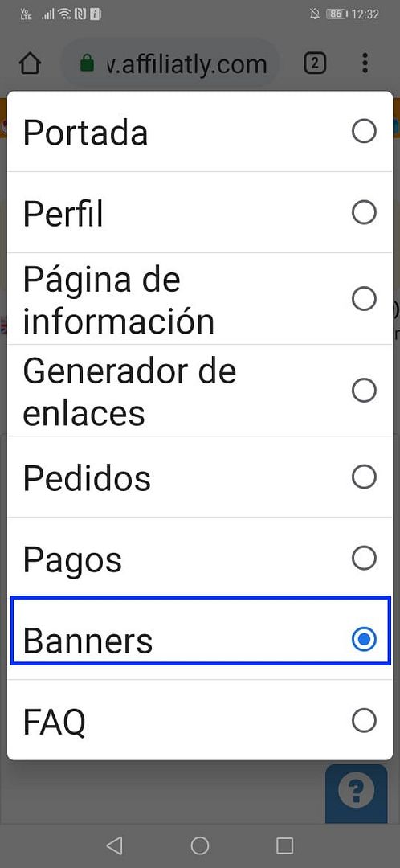The width and height of the screenshot is (400, 868).
Task: Choose the Página de información option
Action: pos(200,299)
